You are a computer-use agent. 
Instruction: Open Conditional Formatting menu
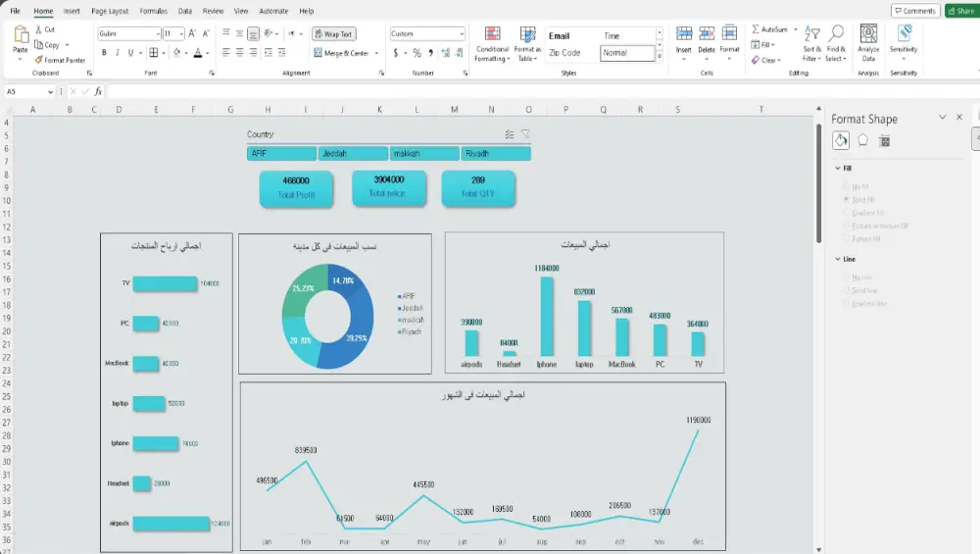click(x=493, y=44)
